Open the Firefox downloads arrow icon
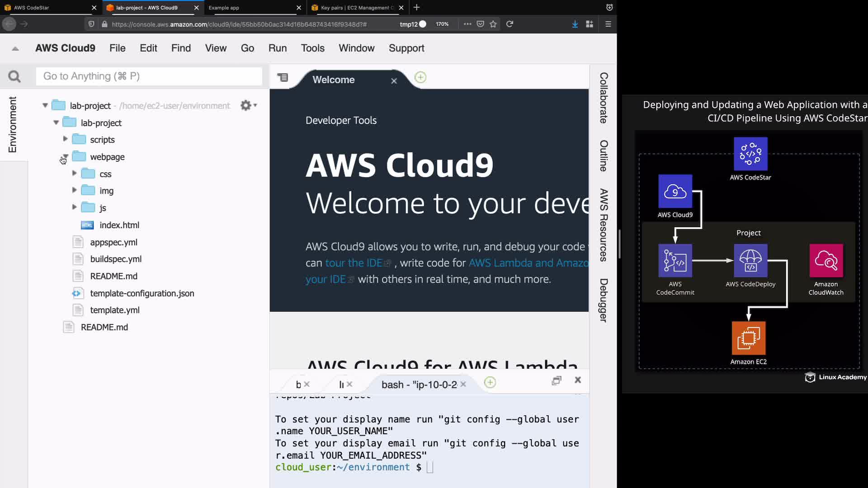This screenshot has width=868, height=488. click(575, 24)
